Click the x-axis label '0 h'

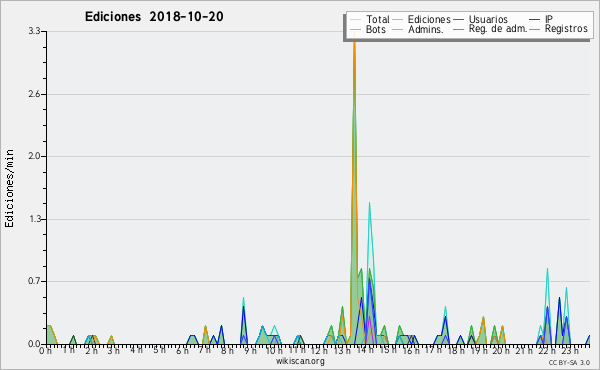tap(45, 351)
